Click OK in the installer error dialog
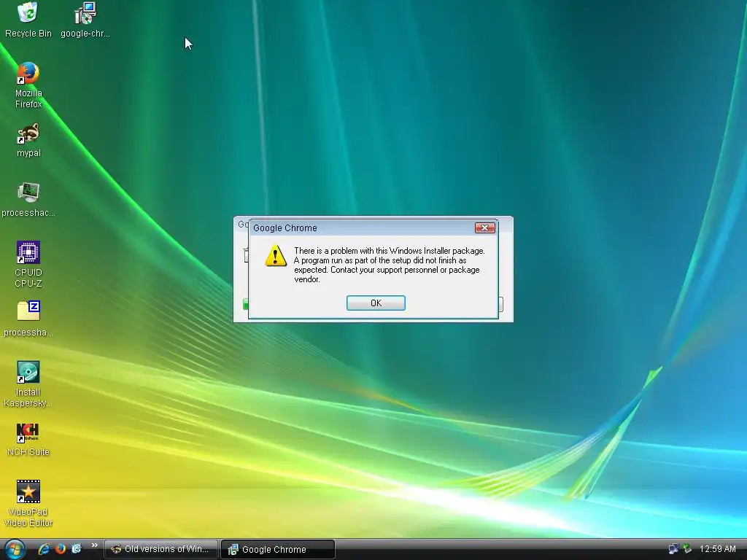 coord(376,303)
